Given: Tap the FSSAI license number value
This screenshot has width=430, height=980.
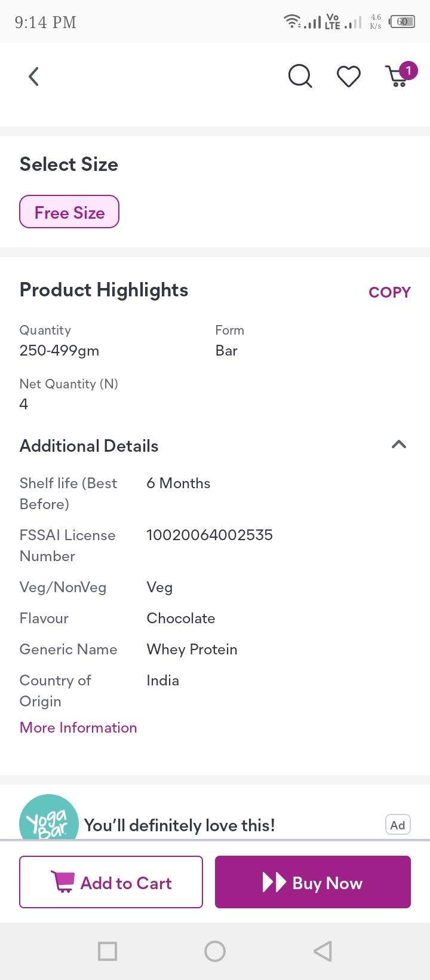Looking at the screenshot, I should point(210,535).
